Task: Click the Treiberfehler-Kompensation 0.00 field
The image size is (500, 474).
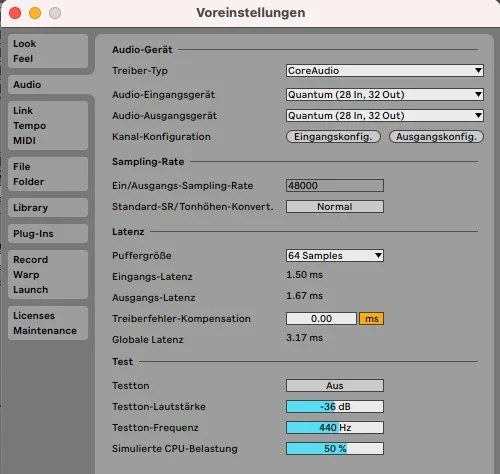Action: 321,318
